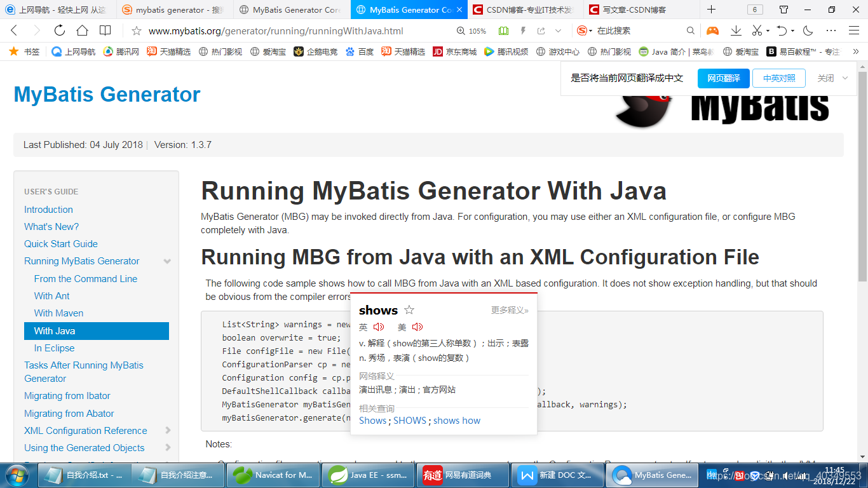Play the American 美 pronunciation speaker
The image size is (868, 488).
click(x=417, y=327)
